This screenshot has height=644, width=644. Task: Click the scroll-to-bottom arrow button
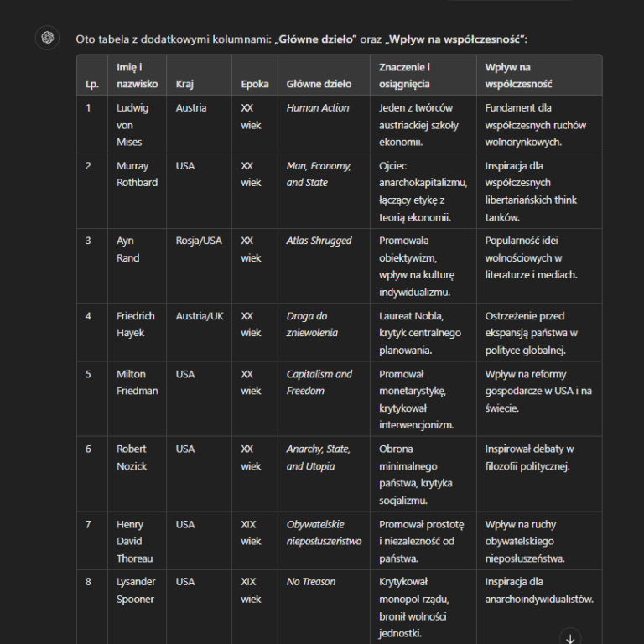[570, 638]
